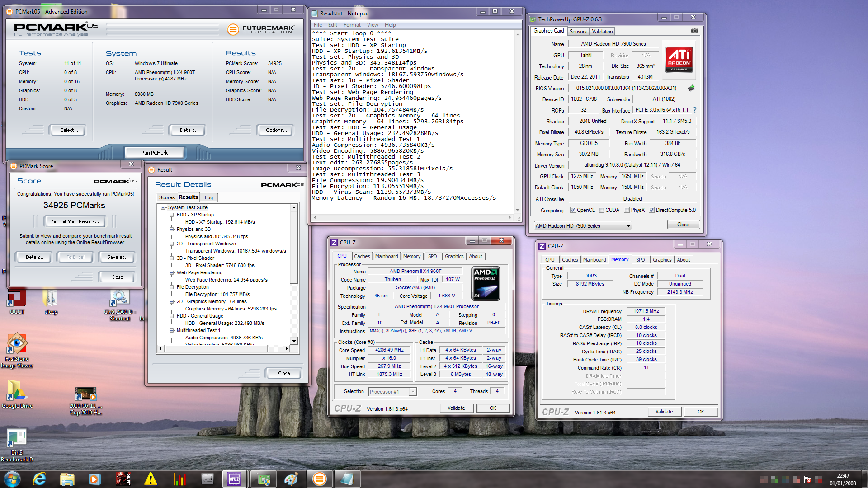Switch to Notepad taskbar button
This screenshot has width=868, height=488.
point(347,479)
